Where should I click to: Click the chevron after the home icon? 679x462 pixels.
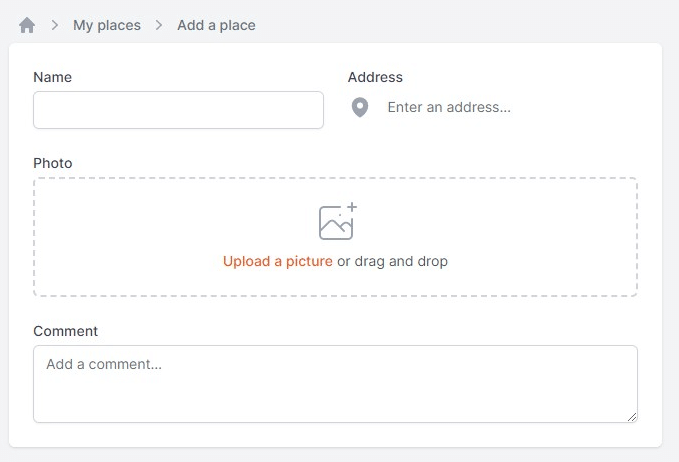[55, 25]
